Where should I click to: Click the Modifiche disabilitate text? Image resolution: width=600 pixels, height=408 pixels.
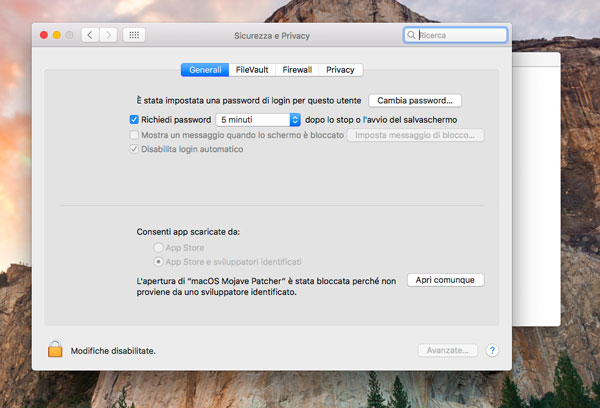[113, 351]
